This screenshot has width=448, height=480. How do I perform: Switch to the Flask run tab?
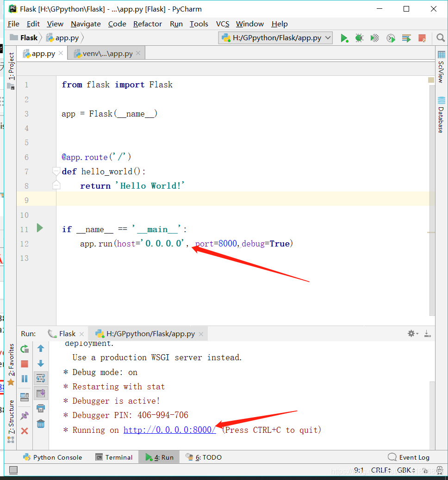click(x=62, y=334)
